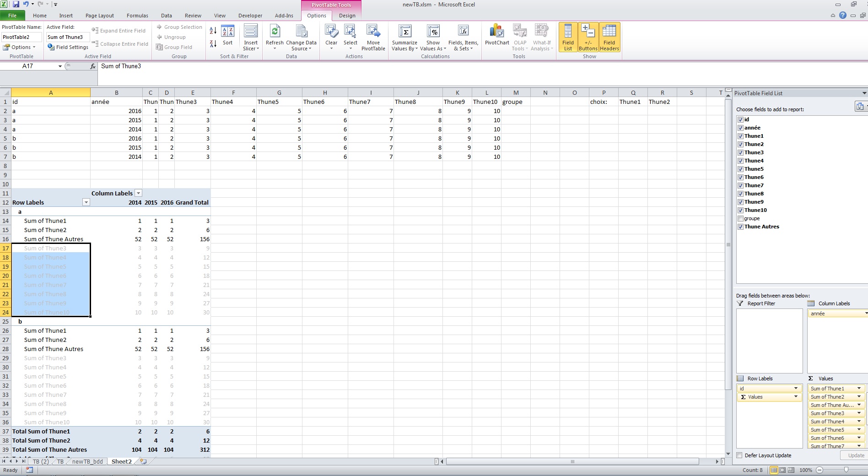This screenshot has width=868, height=476.
Task: Click the Sort A to Z icon
Action: coord(213,31)
